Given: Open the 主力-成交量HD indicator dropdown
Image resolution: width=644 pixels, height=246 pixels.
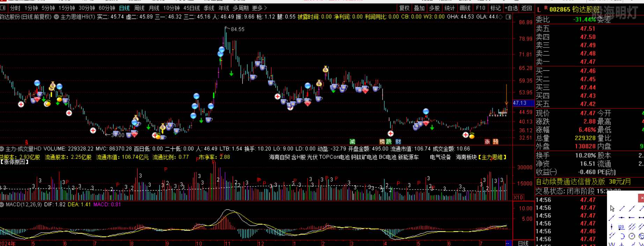Looking at the screenshot, I should tap(2, 149).
